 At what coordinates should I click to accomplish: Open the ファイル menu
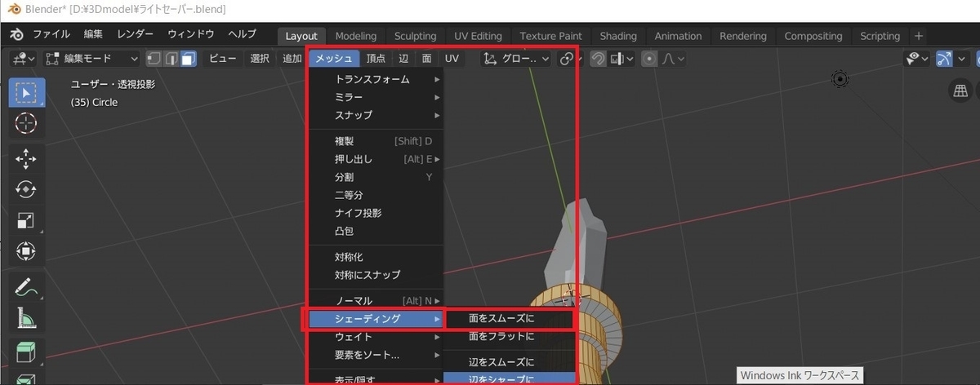51,34
